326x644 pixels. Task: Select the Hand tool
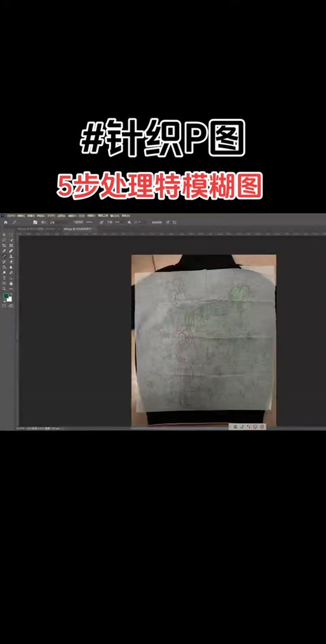(11, 284)
